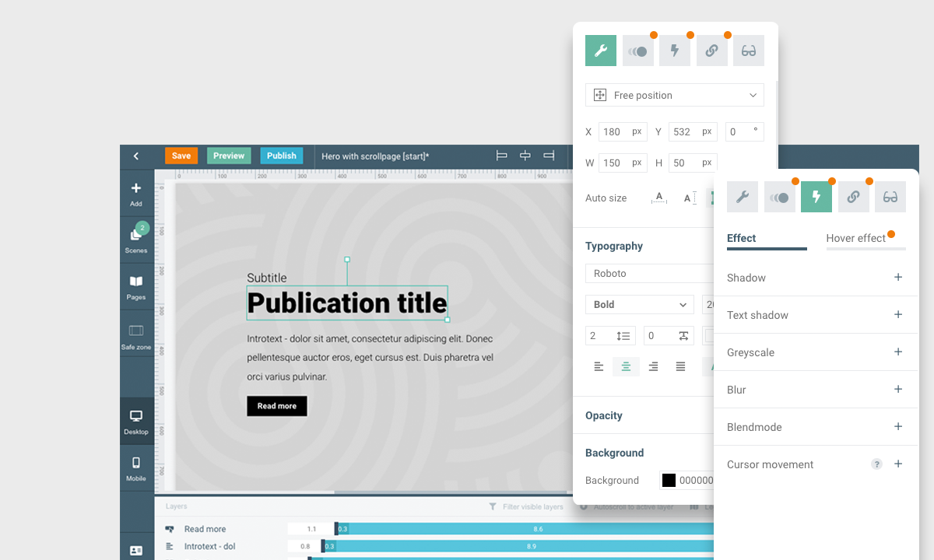Open the Free position dropdown
This screenshot has width=934, height=560.
coord(675,95)
